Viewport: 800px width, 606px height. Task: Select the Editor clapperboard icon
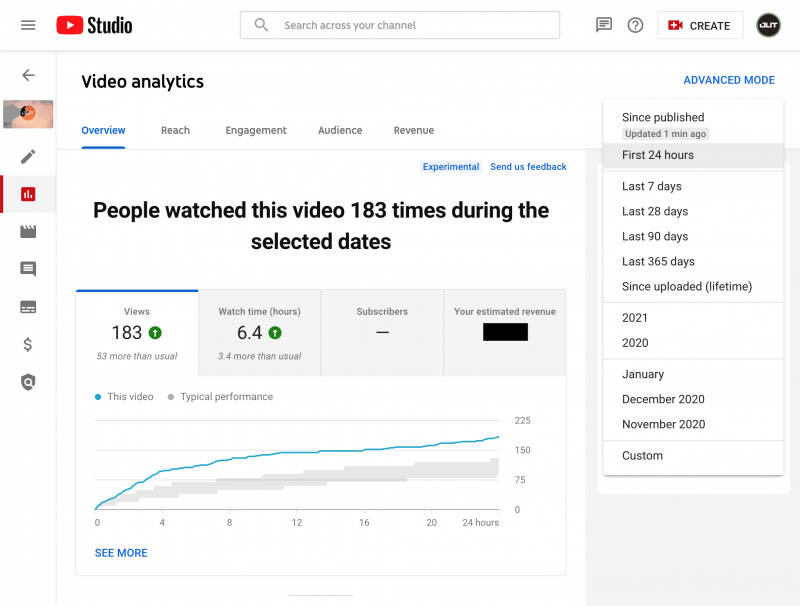pos(28,232)
